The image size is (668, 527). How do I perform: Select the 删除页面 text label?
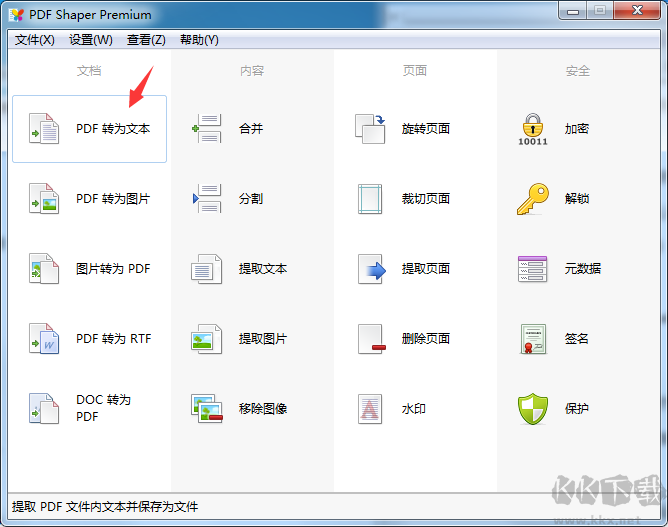coord(426,339)
